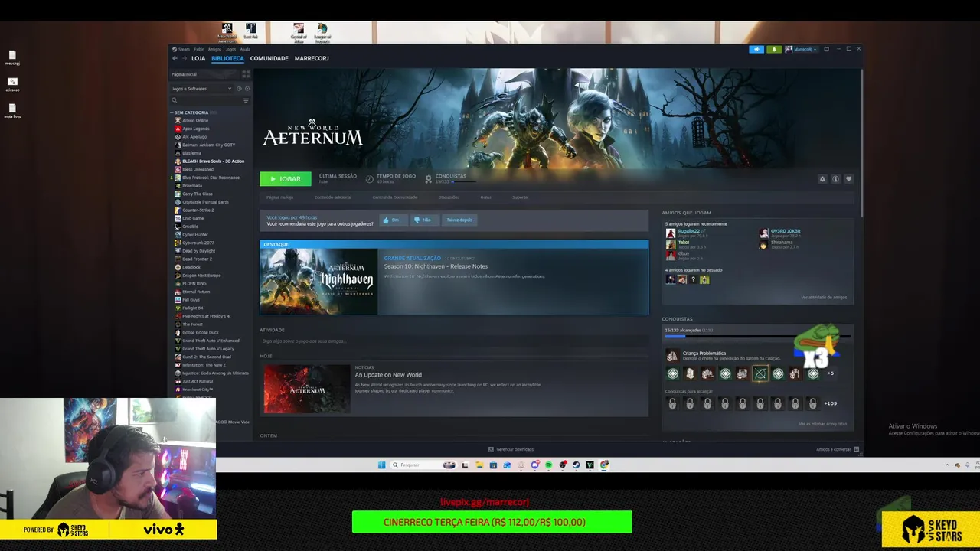Select ELDEN RING in library list

[x=194, y=283]
